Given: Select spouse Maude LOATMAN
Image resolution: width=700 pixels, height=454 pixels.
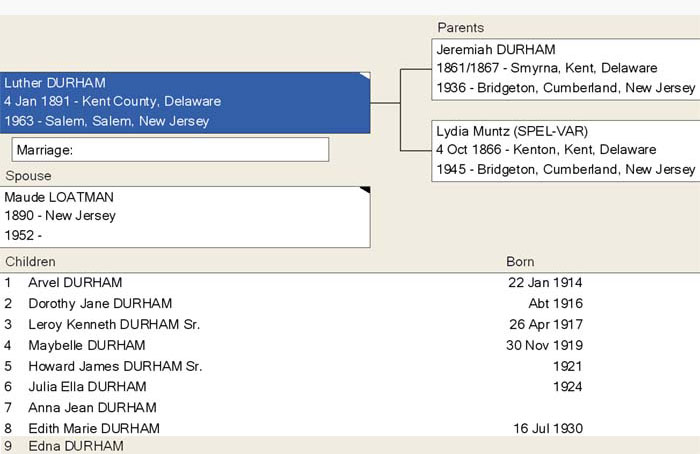Looking at the screenshot, I should click(x=185, y=216).
